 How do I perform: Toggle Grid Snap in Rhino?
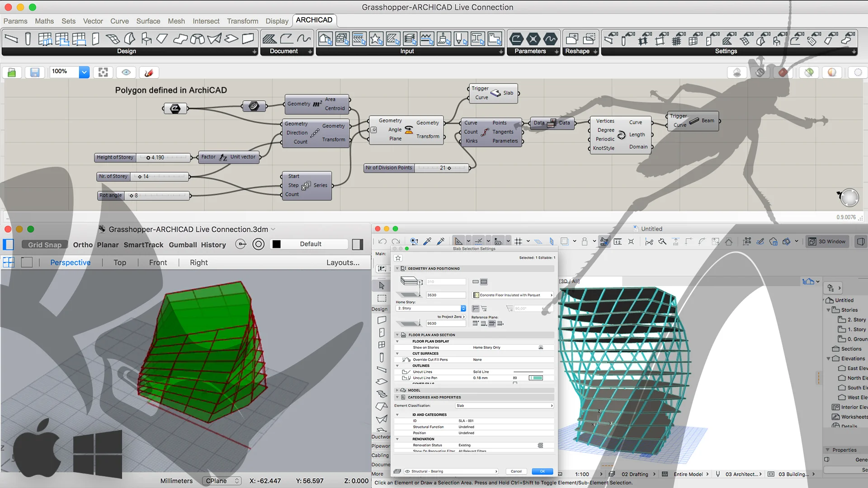pyautogui.click(x=44, y=244)
